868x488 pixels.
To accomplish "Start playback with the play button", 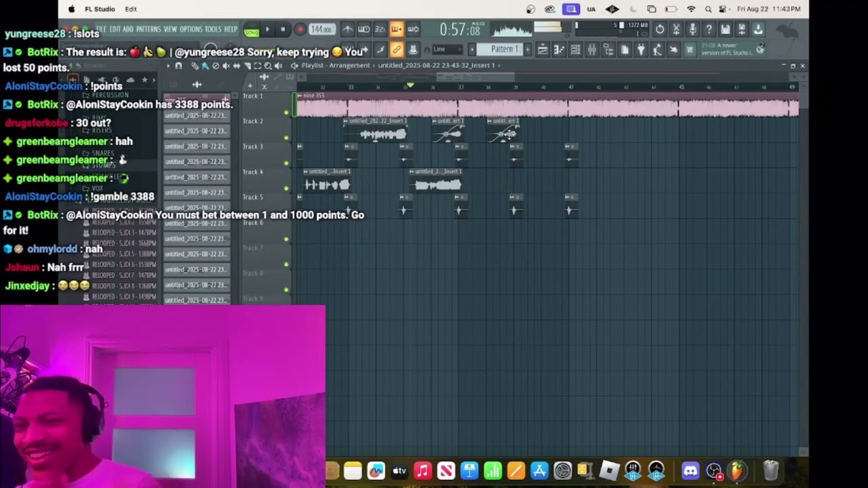I will (x=267, y=30).
